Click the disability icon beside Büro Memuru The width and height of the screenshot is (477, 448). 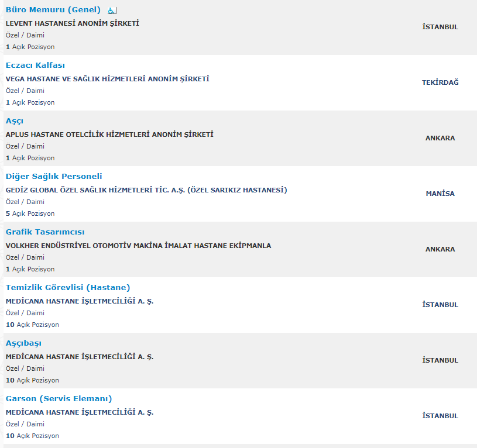(x=112, y=11)
